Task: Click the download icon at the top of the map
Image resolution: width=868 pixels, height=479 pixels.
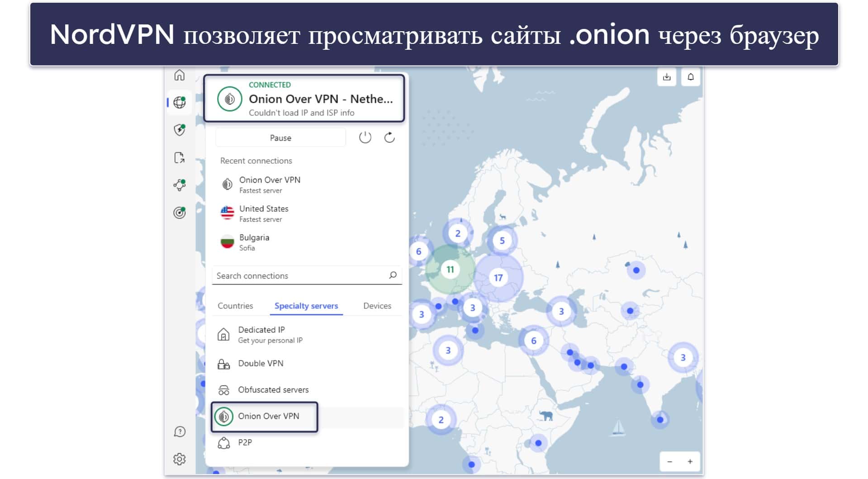Action: click(667, 77)
